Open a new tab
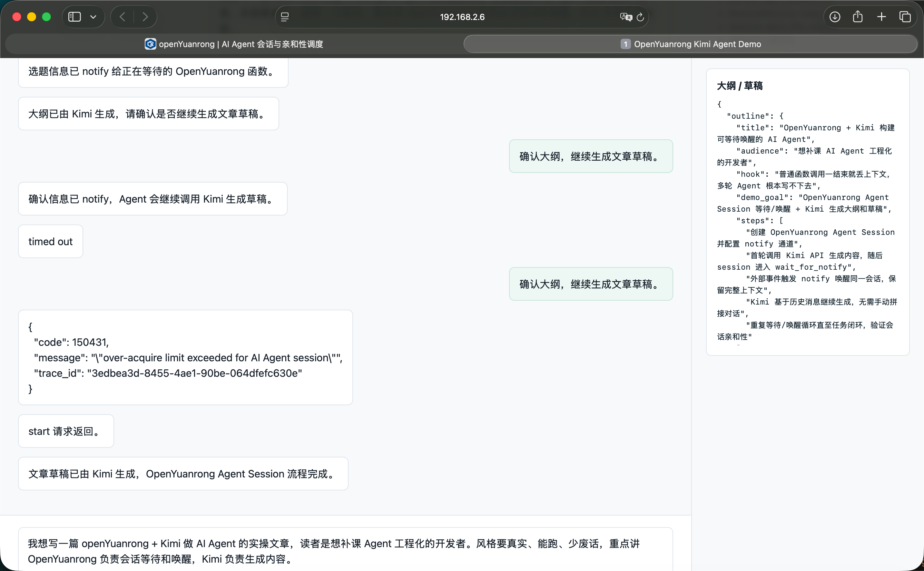 (881, 17)
